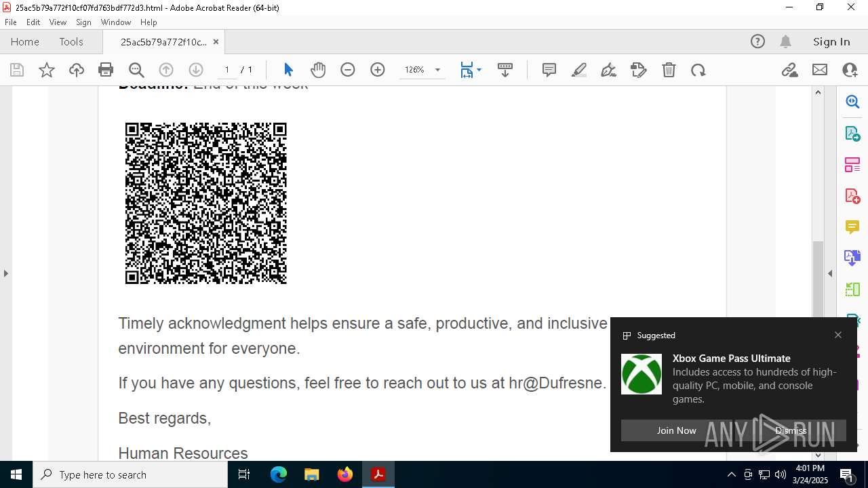Open Export PDF tool in right pane

point(852,133)
